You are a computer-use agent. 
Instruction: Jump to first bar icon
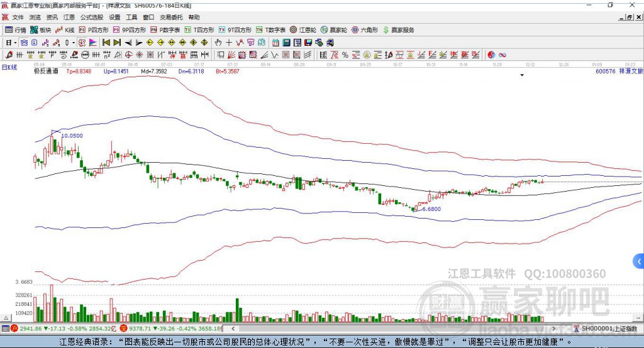pyautogui.click(x=106, y=42)
